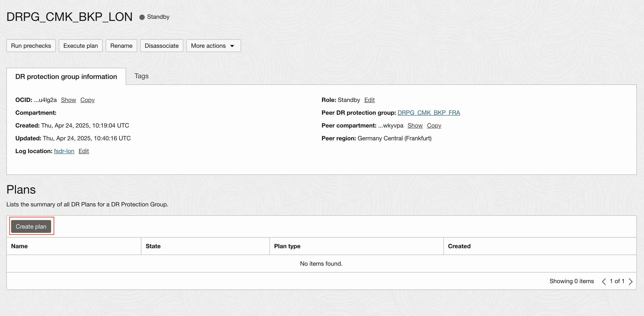Edit the log location

click(x=83, y=151)
